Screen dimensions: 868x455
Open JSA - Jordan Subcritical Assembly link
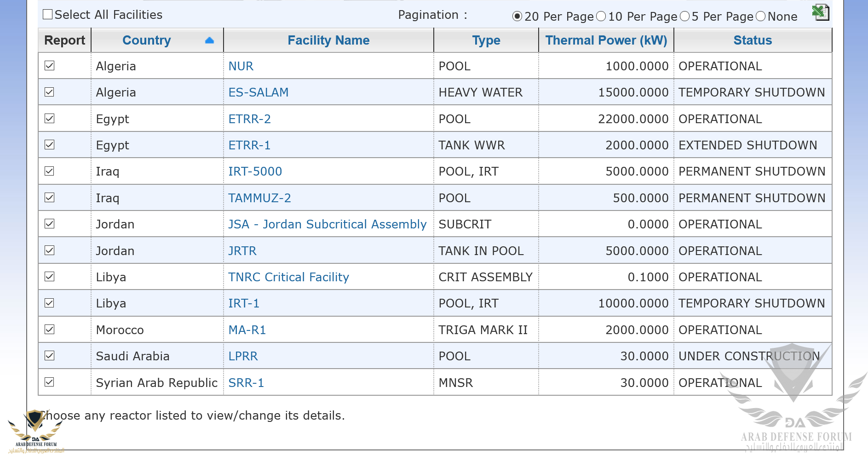click(x=328, y=224)
